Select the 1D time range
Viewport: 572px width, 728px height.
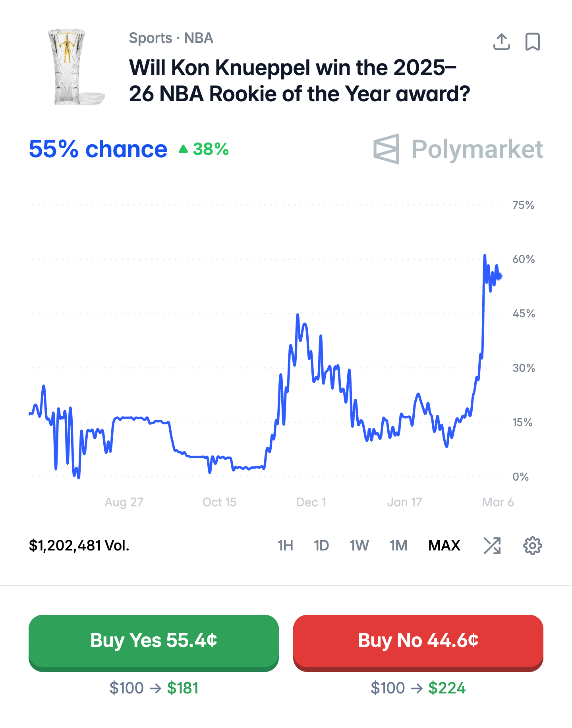[x=321, y=546]
